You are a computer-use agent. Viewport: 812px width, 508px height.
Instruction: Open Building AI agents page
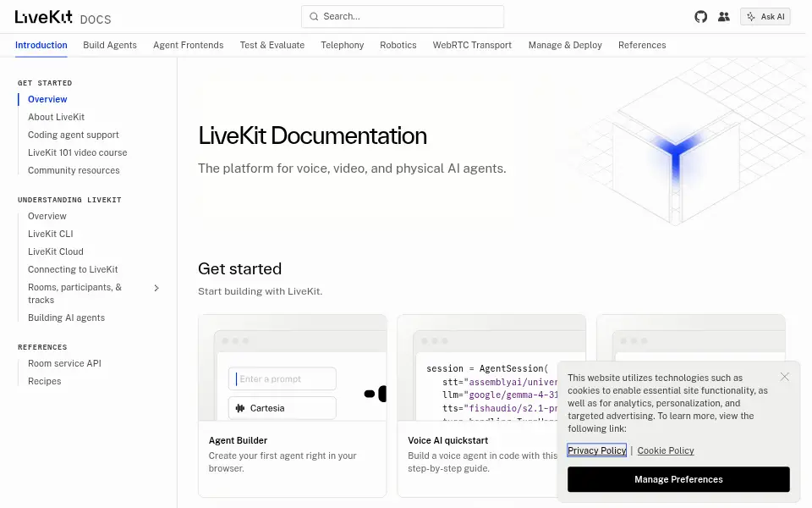click(66, 317)
